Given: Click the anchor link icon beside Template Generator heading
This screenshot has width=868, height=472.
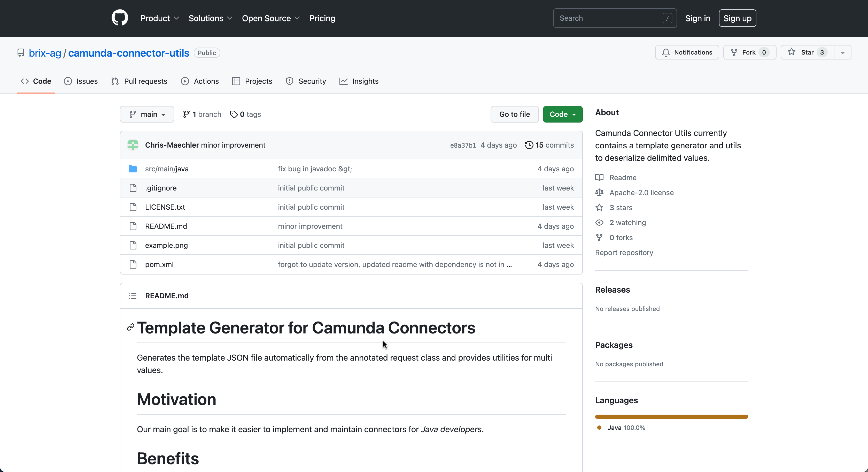Looking at the screenshot, I should (131, 327).
